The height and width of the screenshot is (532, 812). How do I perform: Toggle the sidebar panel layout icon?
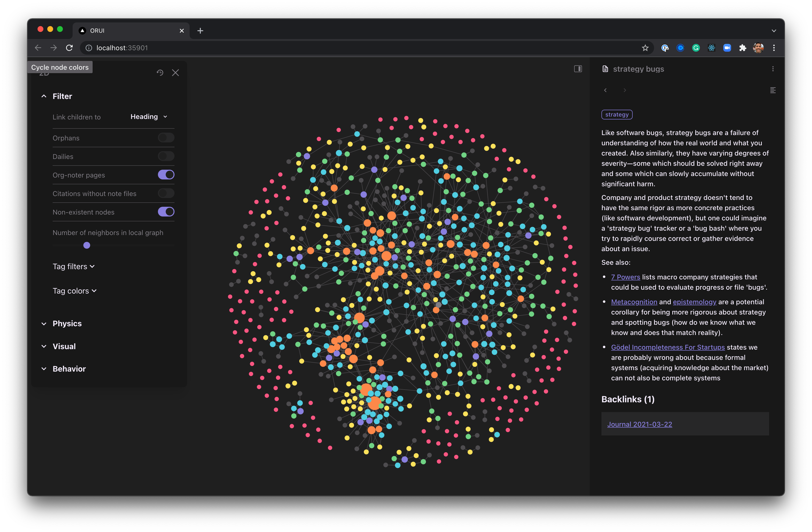coord(578,69)
